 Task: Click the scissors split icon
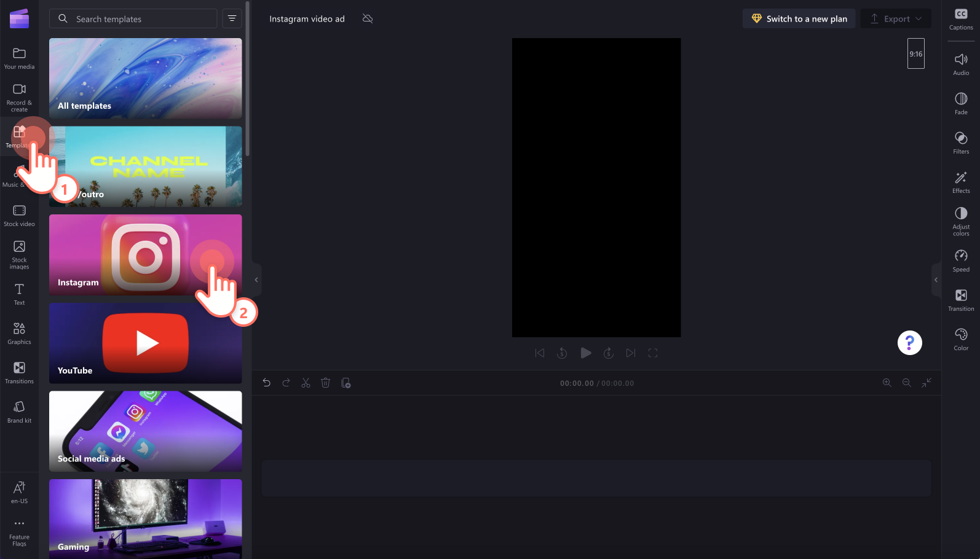coord(306,383)
